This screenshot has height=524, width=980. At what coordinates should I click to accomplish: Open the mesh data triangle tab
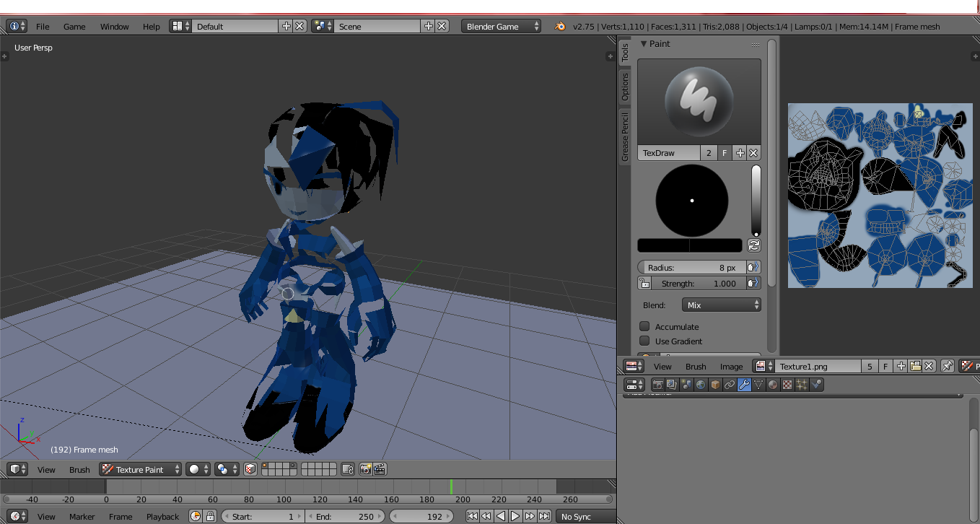(758, 385)
